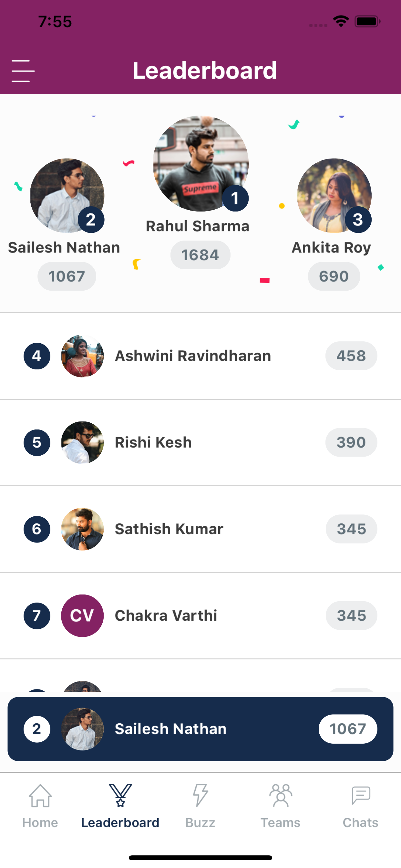Open the Buzz lightning icon
This screenshot has height=868, width=401.
point(200,796)
